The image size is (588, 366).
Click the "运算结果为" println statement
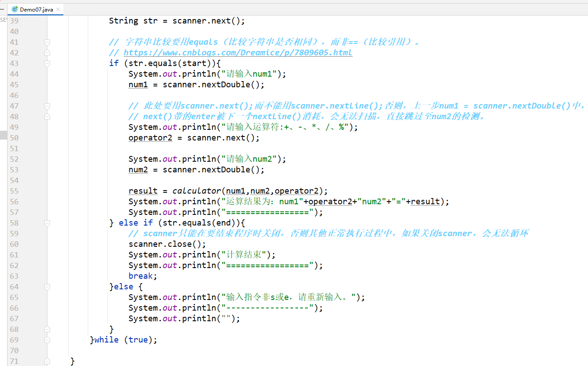coord(289,202)
